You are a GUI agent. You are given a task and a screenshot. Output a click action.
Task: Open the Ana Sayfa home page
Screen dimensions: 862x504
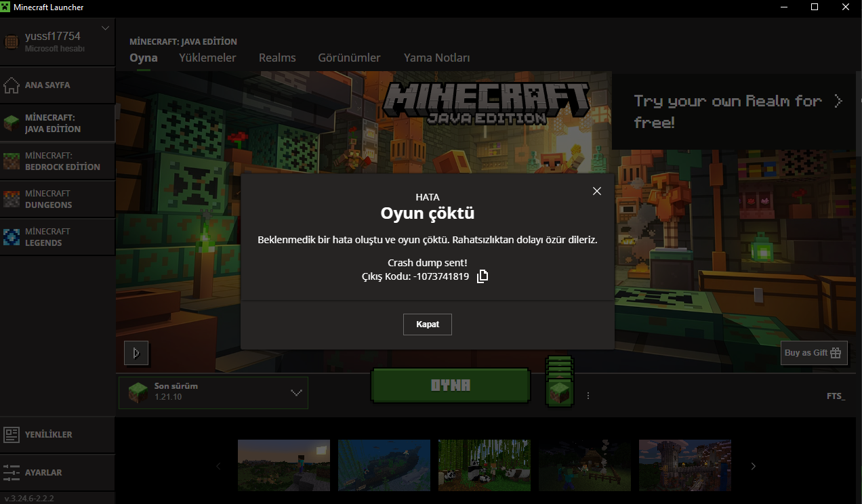(x=58, y=85)
